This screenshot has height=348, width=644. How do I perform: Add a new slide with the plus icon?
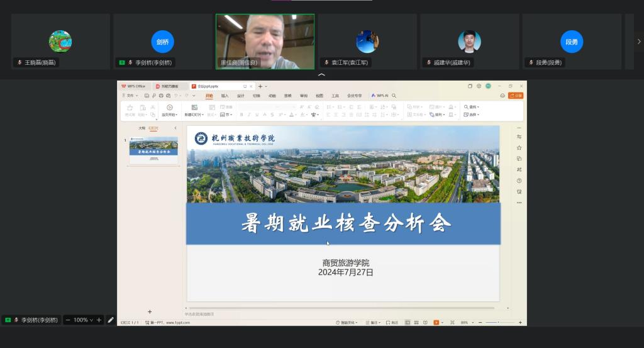(x=150, y=312)
